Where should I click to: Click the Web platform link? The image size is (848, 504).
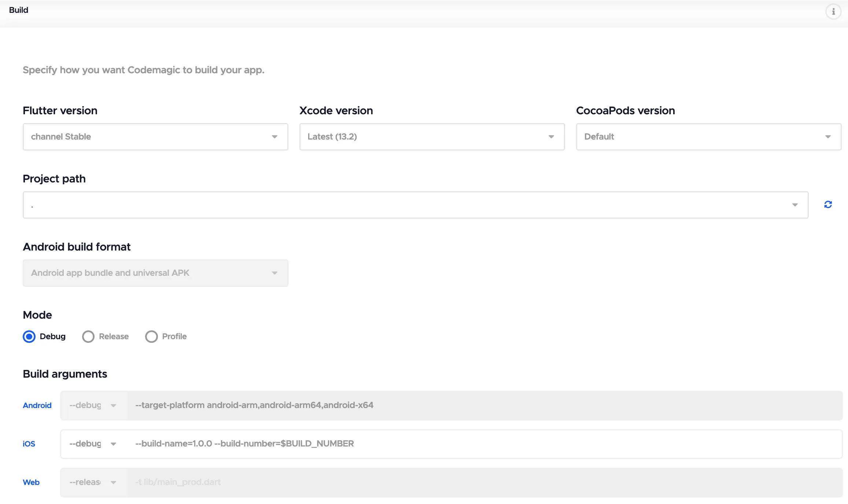pos(31,482)
